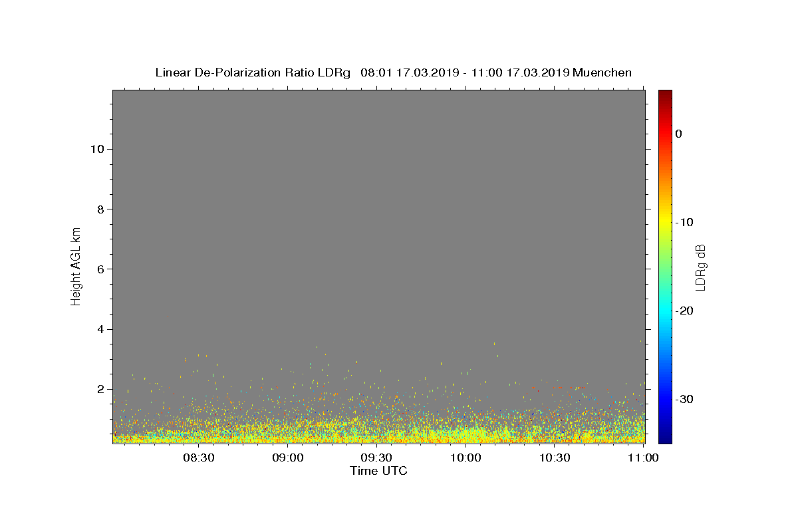This screenshot has height=532, width=798.
Task: Click the height tick label 2
Action: click(x=99, y=389)
